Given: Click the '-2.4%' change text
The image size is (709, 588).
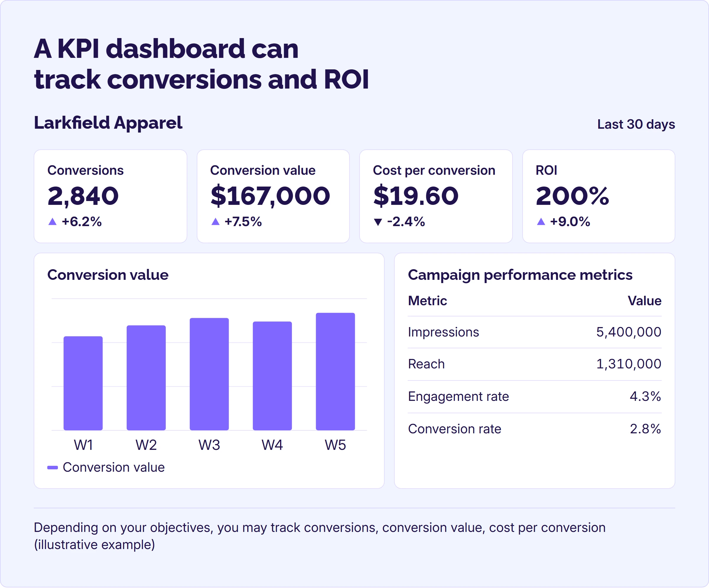Looking at the screenshot, I should 406,222.
